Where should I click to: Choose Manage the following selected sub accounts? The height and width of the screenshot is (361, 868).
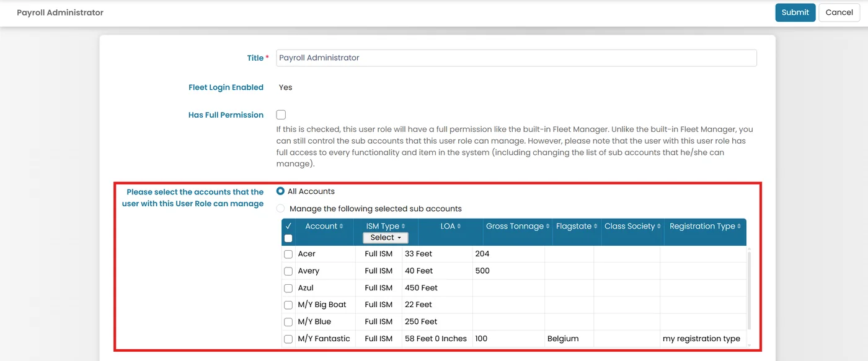[280, 209]
